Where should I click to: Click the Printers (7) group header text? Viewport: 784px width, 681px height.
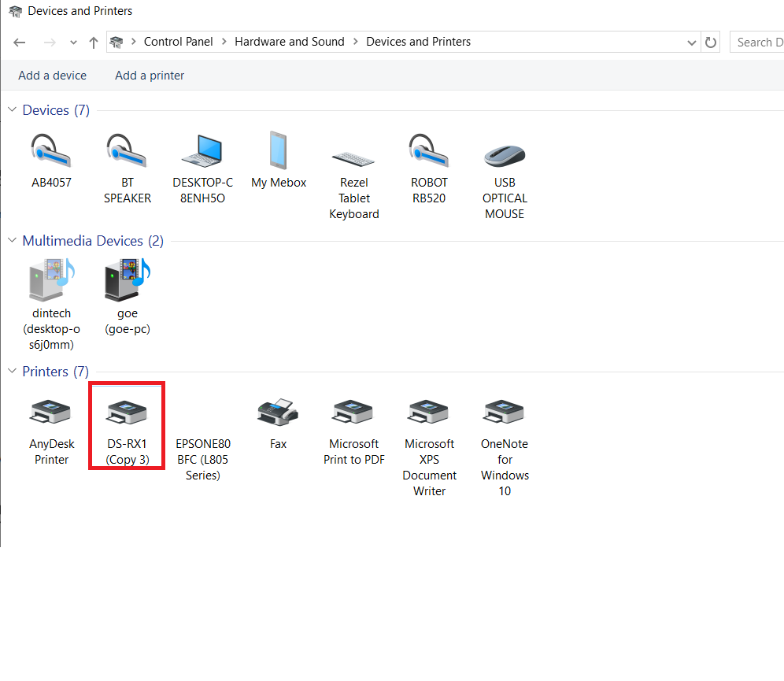click(x=56, y=372)
